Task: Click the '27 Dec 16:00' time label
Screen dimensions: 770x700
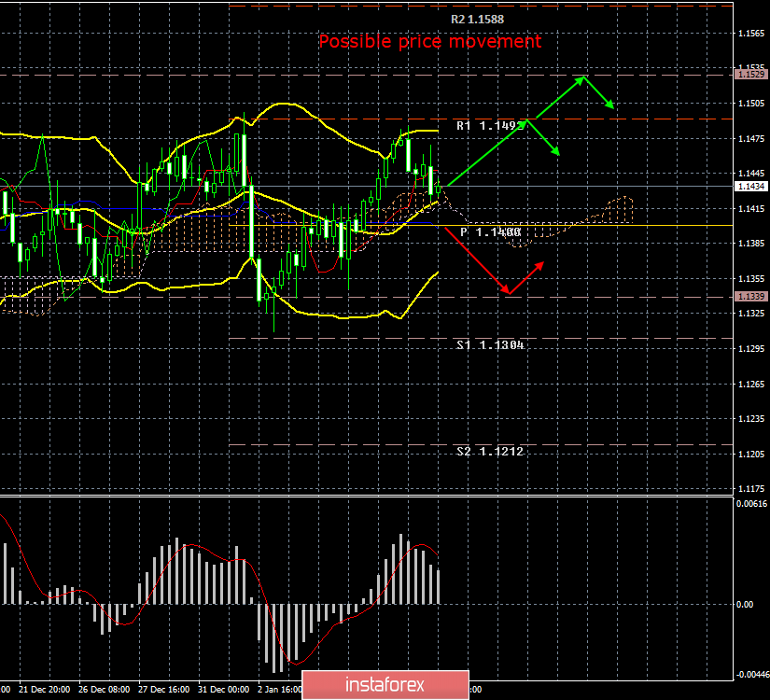Action: click(x=163, y=689)
